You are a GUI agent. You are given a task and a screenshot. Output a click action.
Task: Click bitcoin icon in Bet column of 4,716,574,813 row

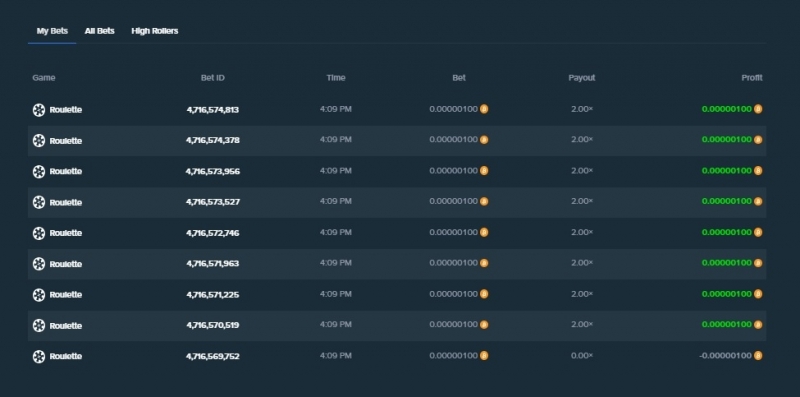[x=484, y=109]
